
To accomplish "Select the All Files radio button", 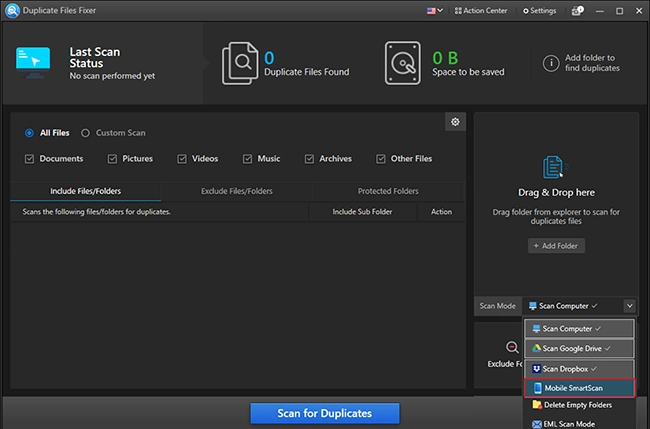I will [x=29, y=133].
